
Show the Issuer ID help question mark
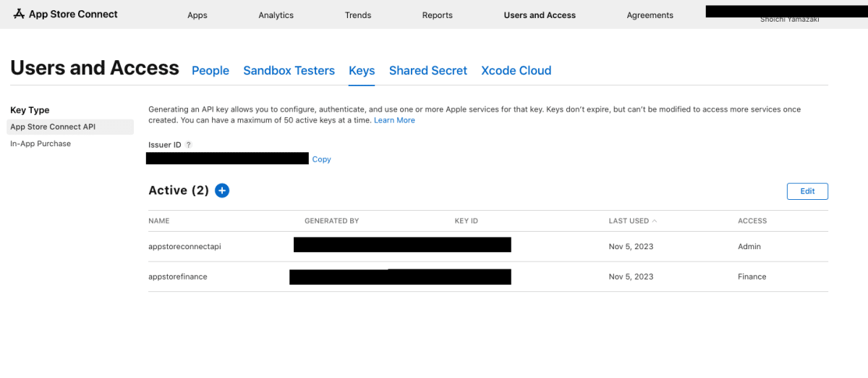(189, 145)
